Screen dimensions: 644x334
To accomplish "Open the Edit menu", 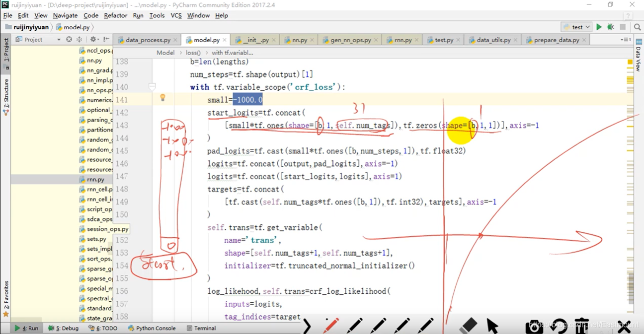I will [x=23, y=15].
